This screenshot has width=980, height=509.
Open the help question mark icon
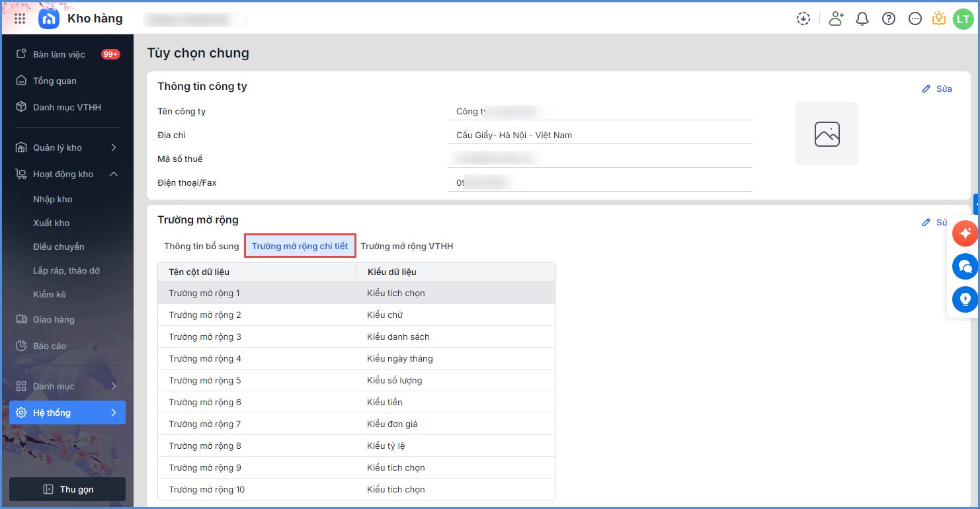[x=889, y=19]
